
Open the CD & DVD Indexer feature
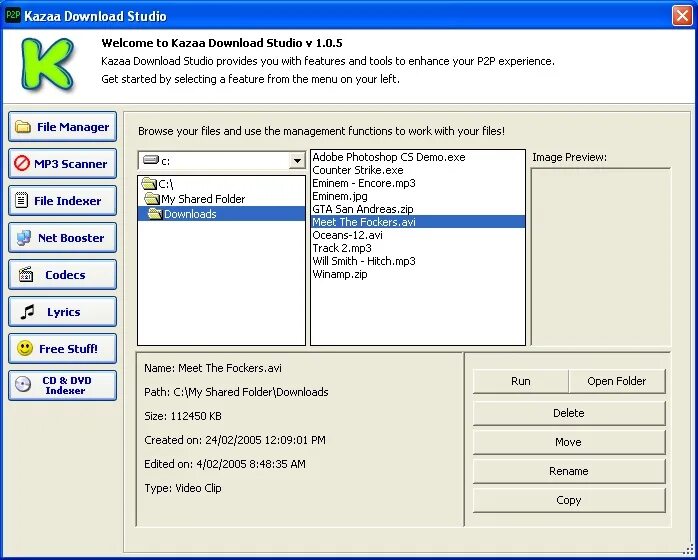tap(62, 386)
